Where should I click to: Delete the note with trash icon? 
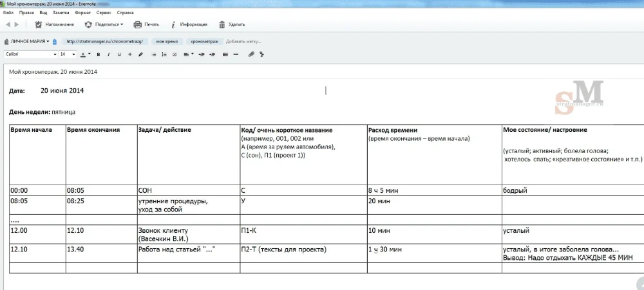tap(222, 24)
